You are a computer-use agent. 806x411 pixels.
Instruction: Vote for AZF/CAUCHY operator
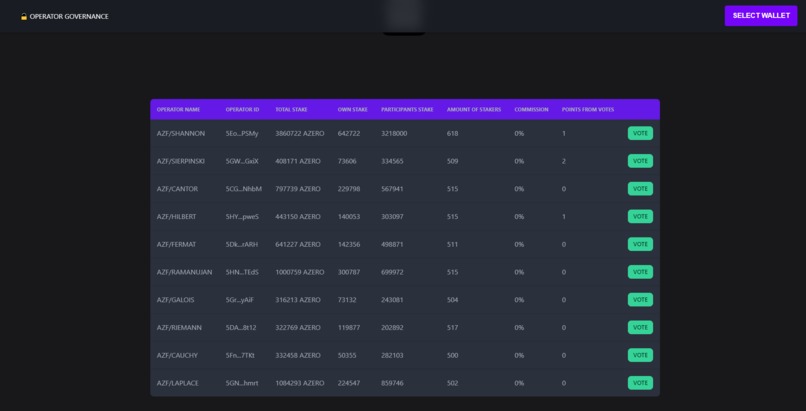(640, 355)
